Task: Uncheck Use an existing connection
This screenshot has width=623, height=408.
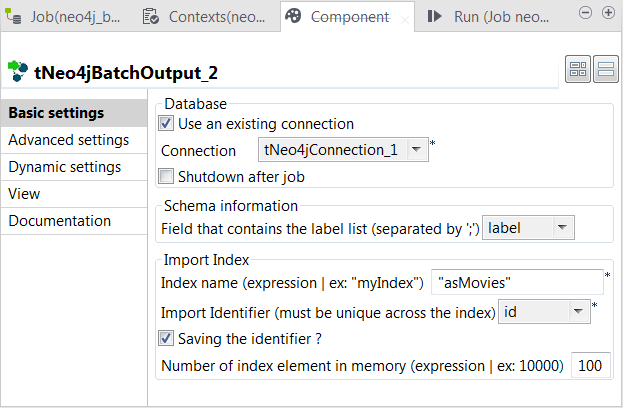Action: point(166,124)
